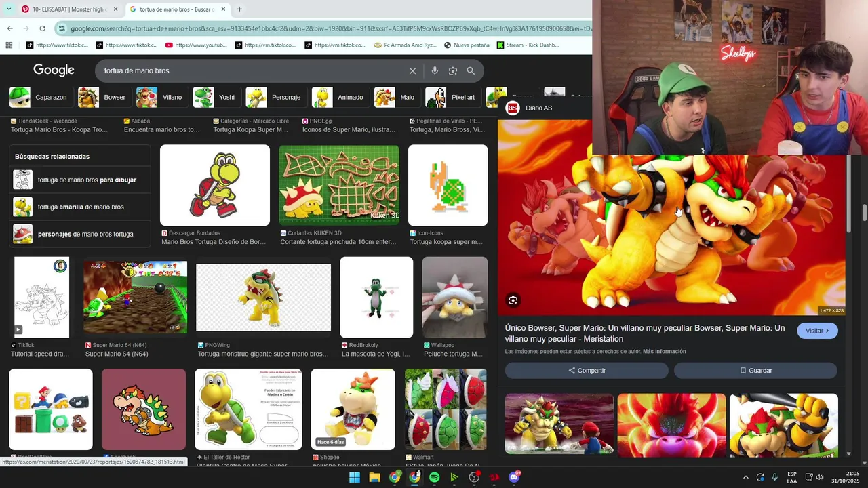The image size is (868, 488).
Task: Go back to the previous browser page
Action: pos(9,28)
